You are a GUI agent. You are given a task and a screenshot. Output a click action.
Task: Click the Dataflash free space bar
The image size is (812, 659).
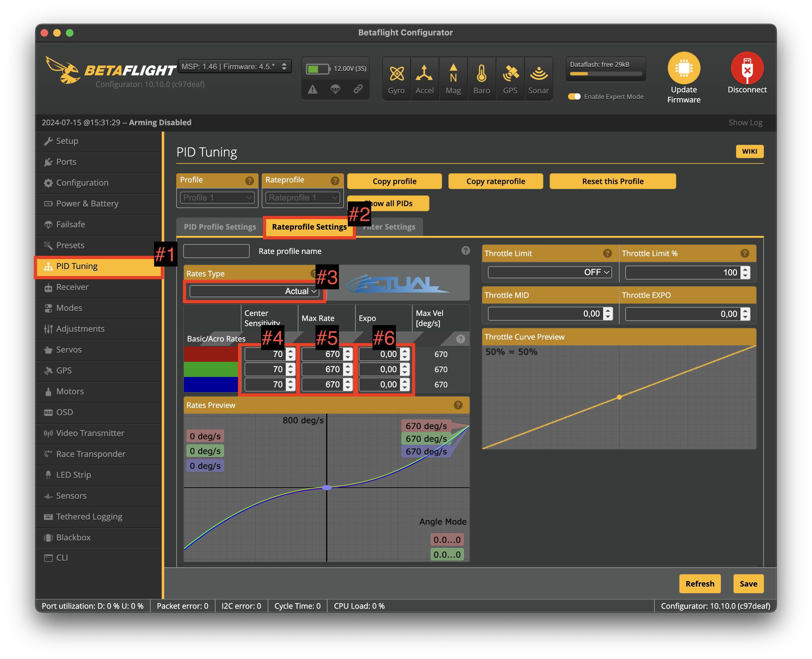point(606,74)
